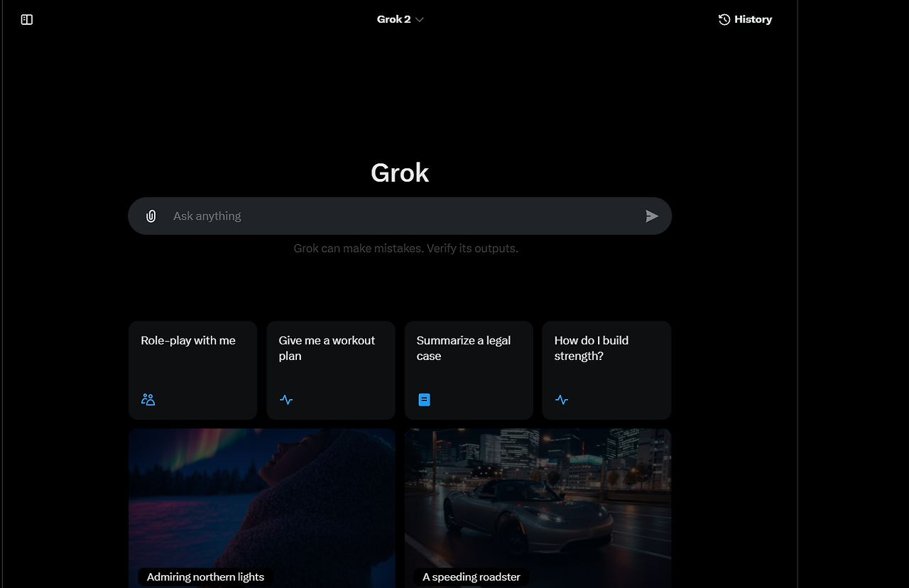Open the History panel
The image size is (909, 588).
point(745,20)
